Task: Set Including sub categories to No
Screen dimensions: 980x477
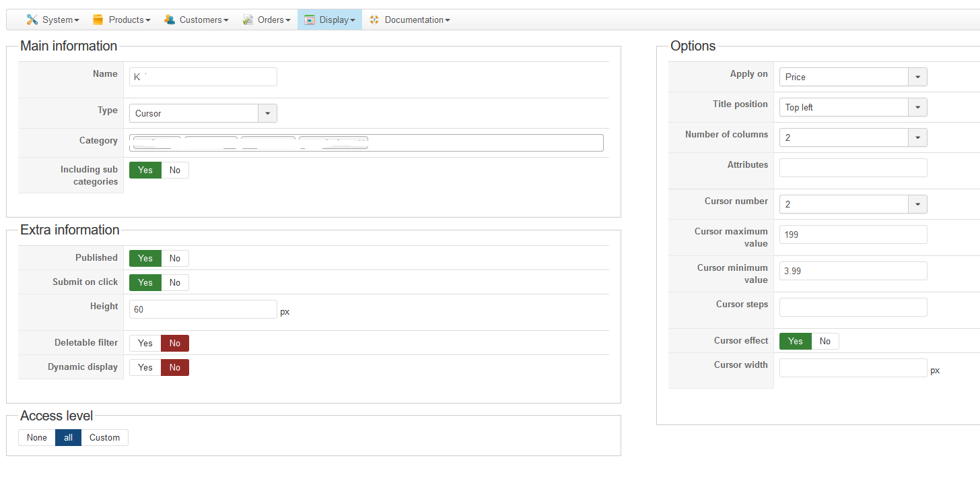Action: [x=175, y=170]
